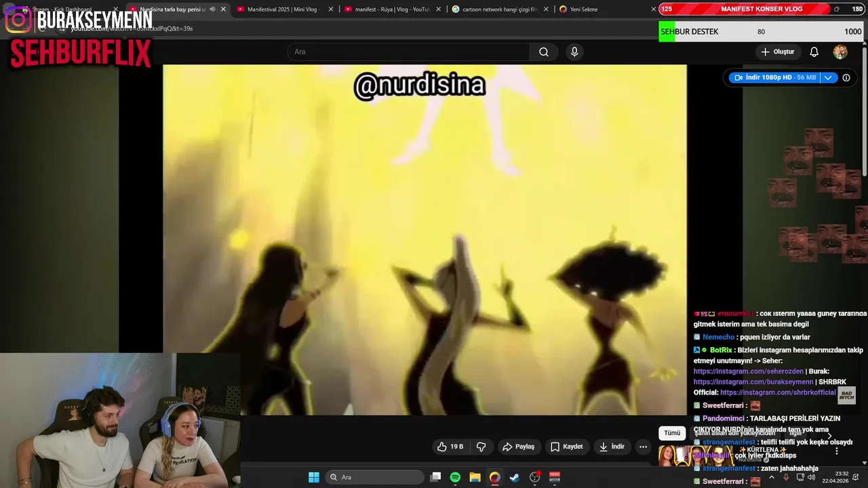Close the Yeni Sekme tab

[x=654, y=9]
